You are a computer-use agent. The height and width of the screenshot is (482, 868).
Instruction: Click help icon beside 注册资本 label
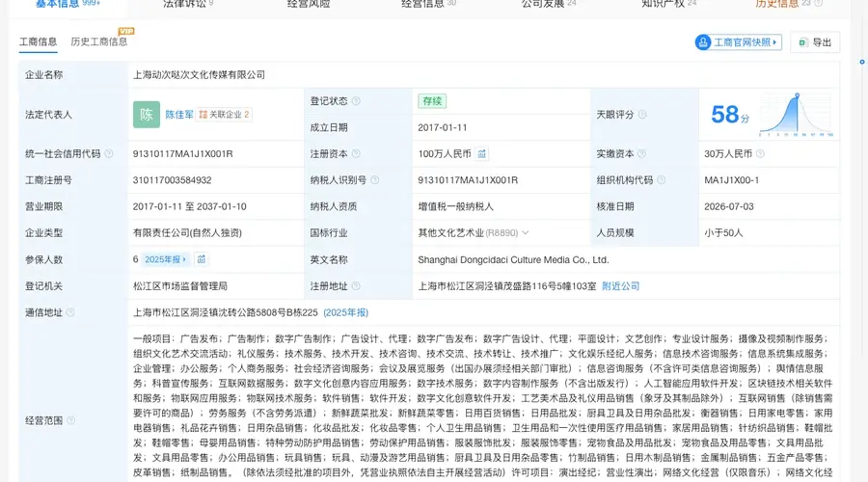pos(356,154)
